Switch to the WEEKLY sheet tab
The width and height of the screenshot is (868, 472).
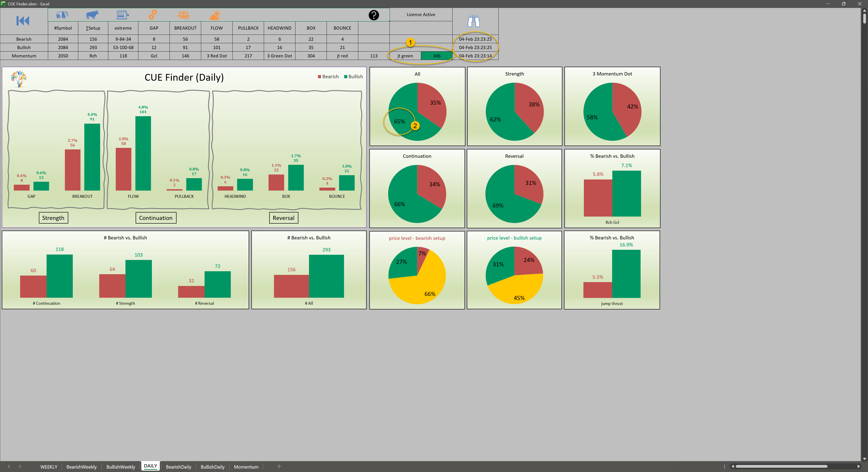click(49, 467)
